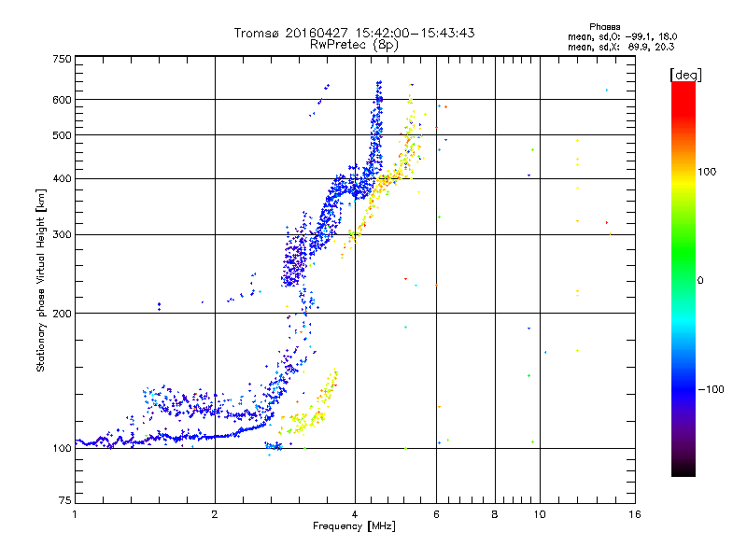
Task: Click the black bottom of the colorbar
Action: coord(684,469)
